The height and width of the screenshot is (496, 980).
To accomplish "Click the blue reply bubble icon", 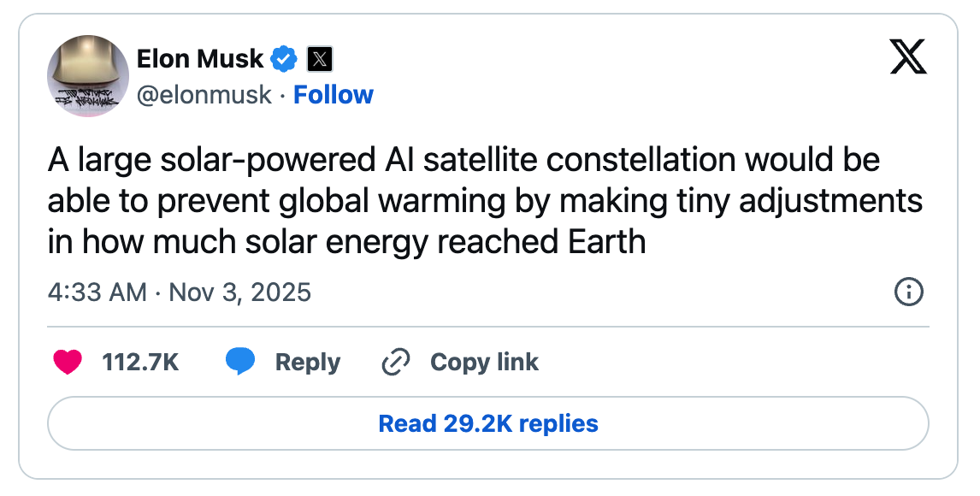I will (x=240, y=363).
